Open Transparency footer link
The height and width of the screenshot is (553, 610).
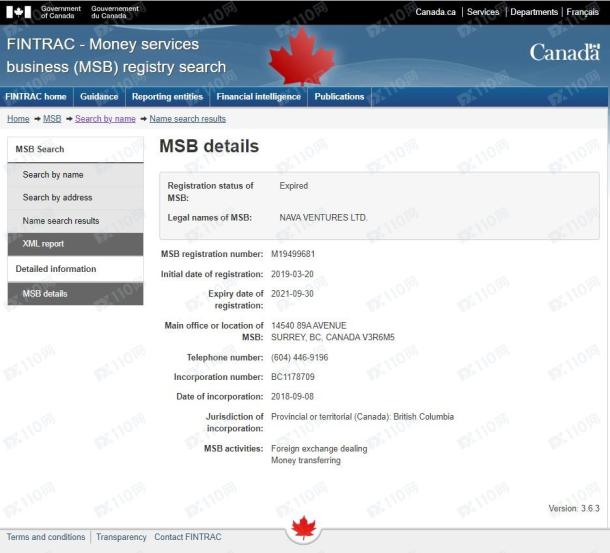click(x=121, y=537)
